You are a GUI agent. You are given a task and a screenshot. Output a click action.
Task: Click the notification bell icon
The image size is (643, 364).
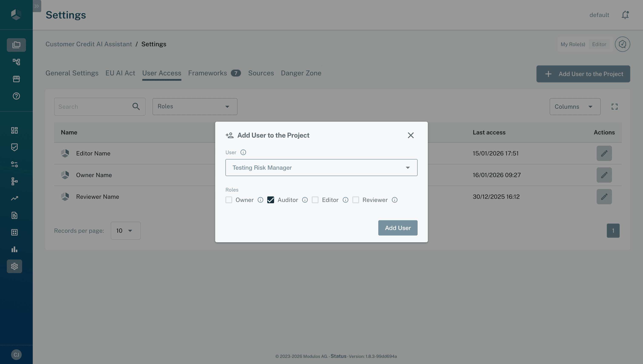(x=625, y=15)
